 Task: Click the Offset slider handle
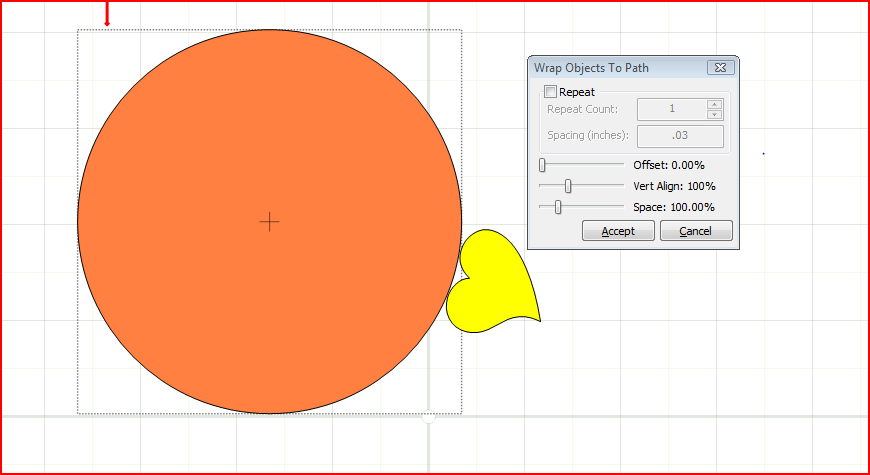click(x=542, y=165)
